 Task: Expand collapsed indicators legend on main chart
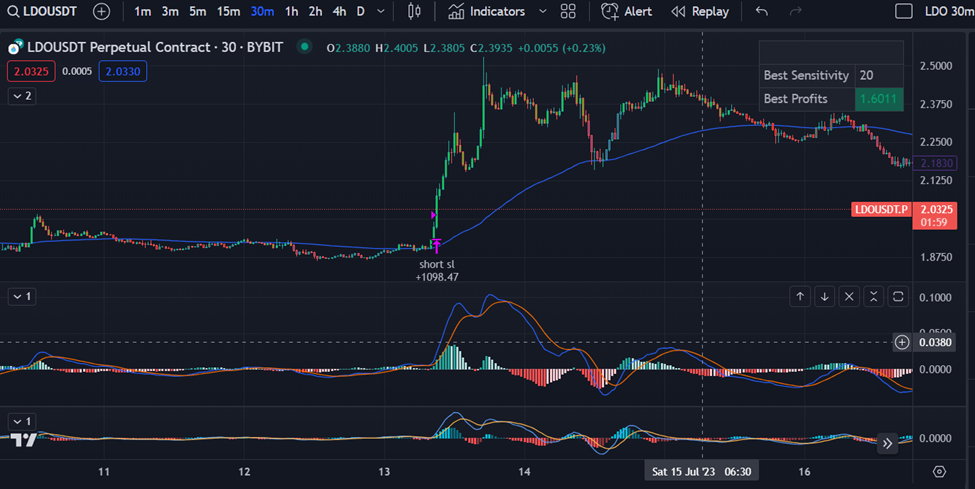[21, 96]
